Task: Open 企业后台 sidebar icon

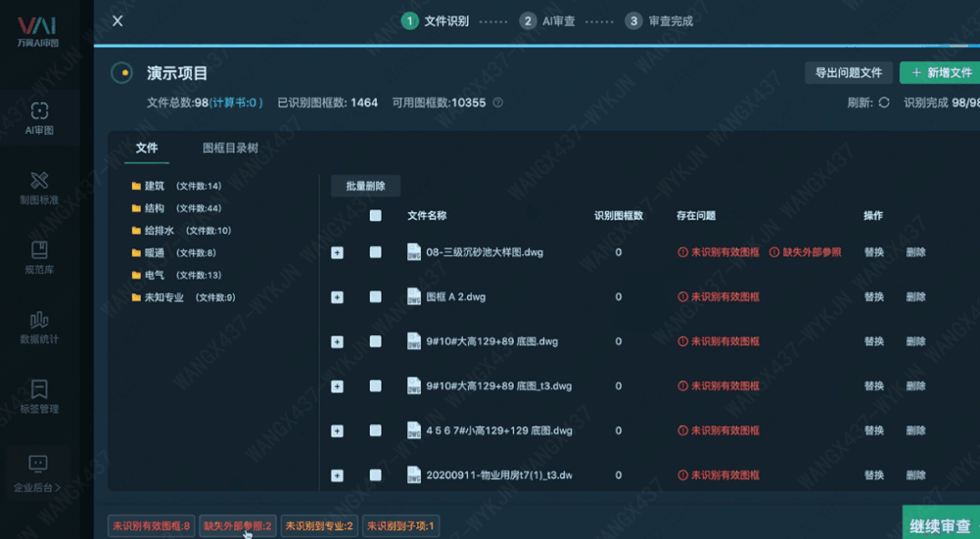Action: [x=38, y=464]
